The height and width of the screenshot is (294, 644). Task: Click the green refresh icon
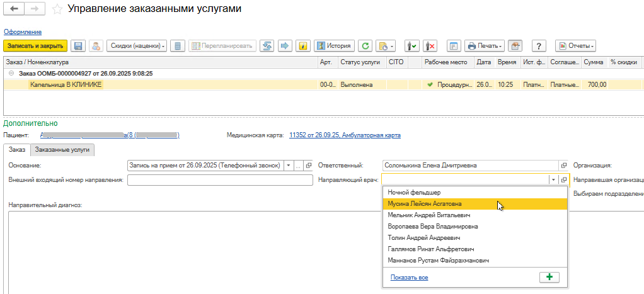point(365,46)
